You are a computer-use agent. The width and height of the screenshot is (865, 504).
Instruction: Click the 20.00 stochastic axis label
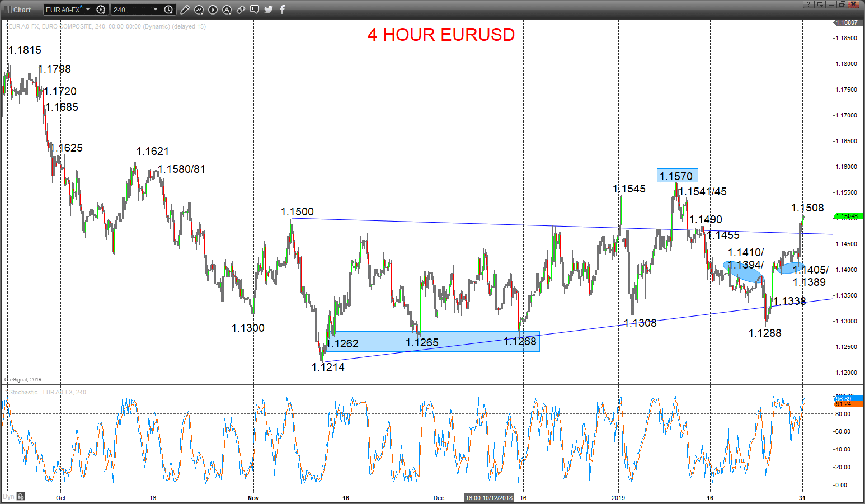click(x=843, y=467)
